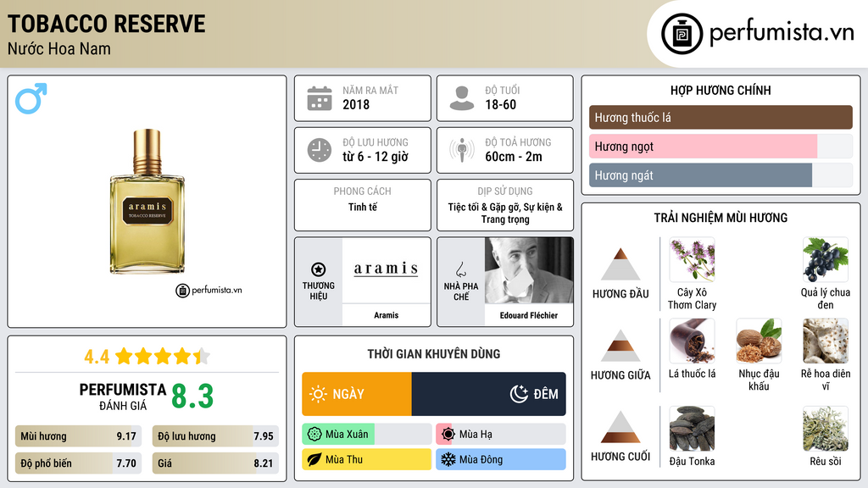Click the calendar icon beside Năm ra mắt

click(320, 98)
